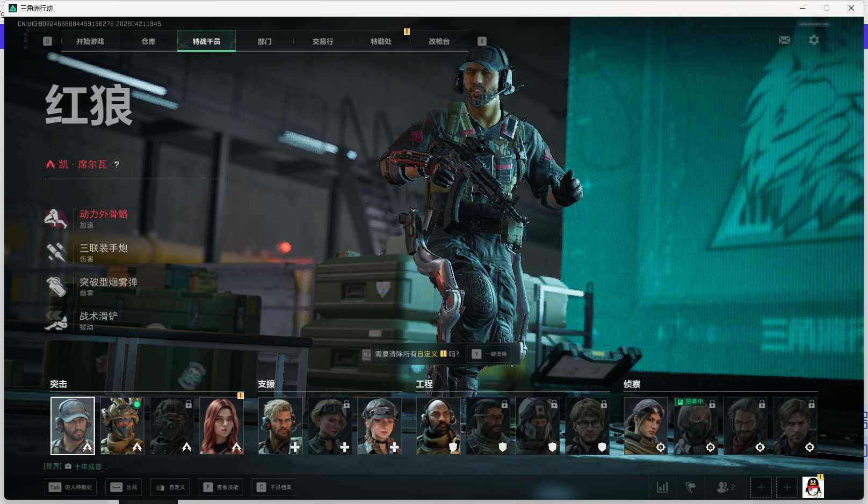Click the 查看技能 button
Screen dimensions: 868x504
click(221, 487)
